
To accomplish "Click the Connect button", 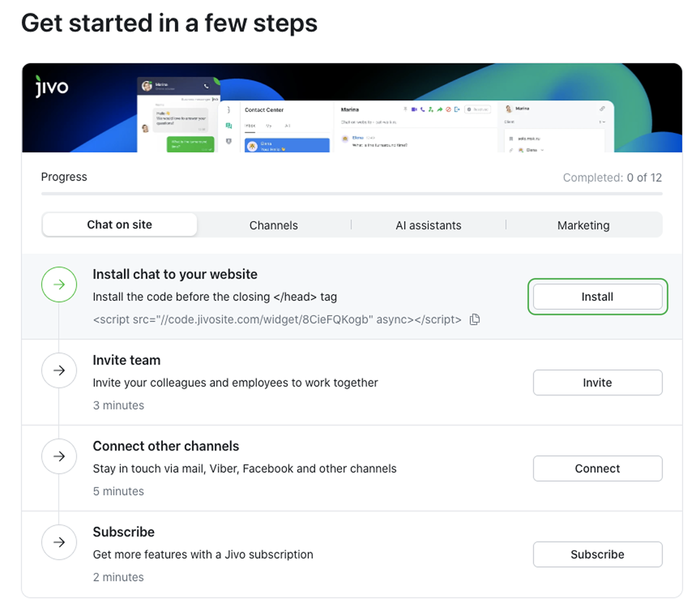I will coord(597,468).
